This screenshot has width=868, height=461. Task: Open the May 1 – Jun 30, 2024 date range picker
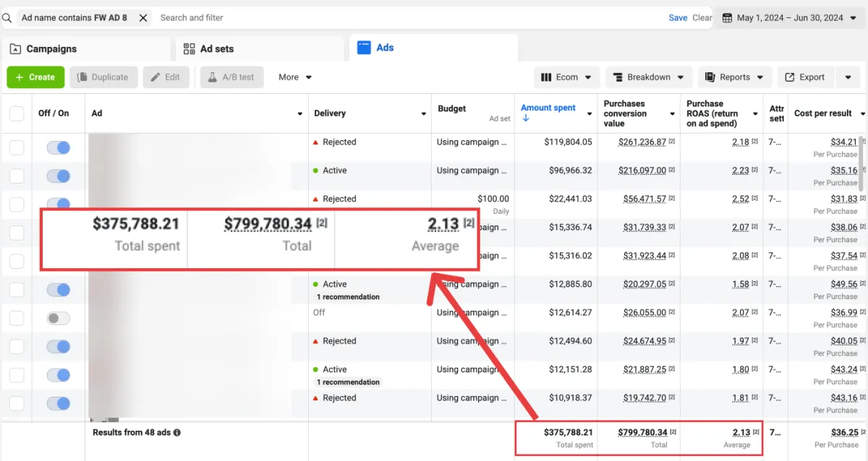[789, 17]
